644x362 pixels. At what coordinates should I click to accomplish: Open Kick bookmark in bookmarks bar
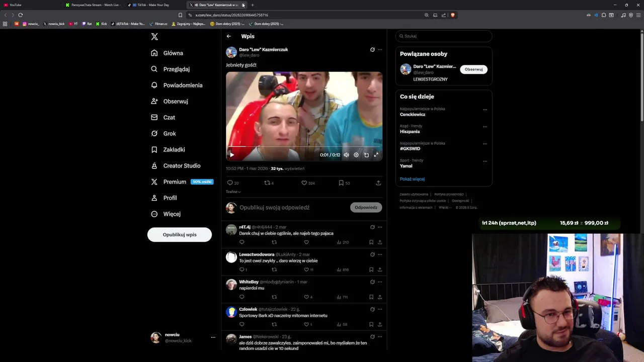(102, 24)
